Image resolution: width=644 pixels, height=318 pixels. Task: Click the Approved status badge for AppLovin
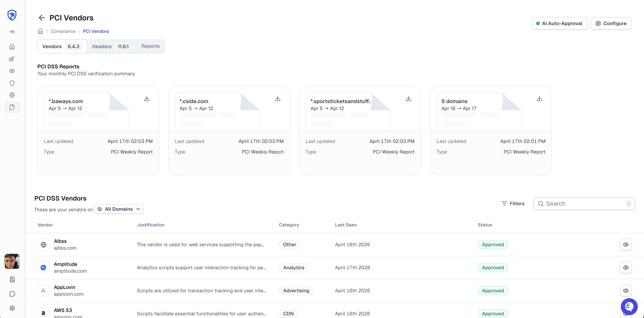493,291
